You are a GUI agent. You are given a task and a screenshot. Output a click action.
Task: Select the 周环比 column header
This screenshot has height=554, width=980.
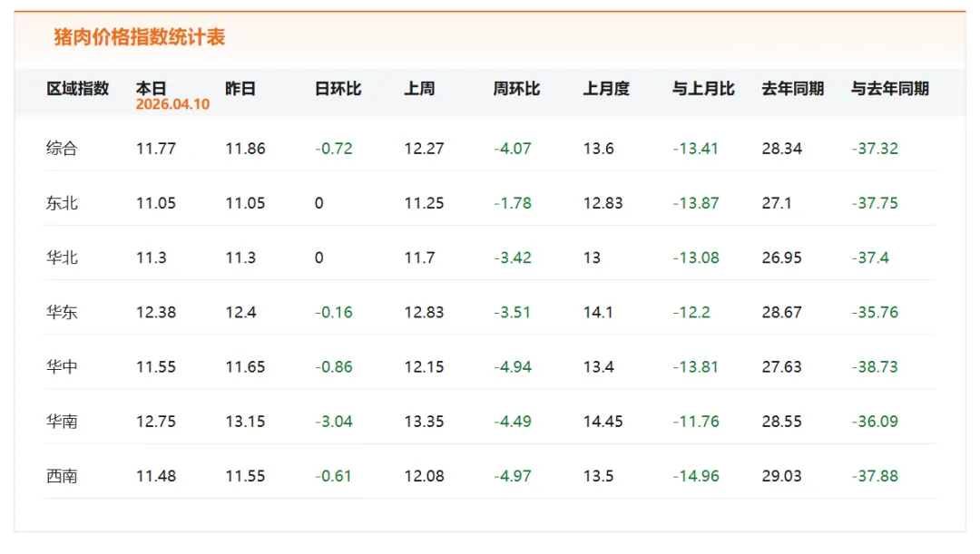coord(516,89)
